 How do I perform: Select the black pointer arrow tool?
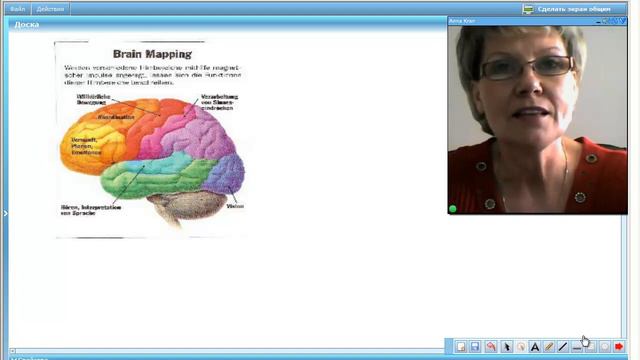click(506, 347)
